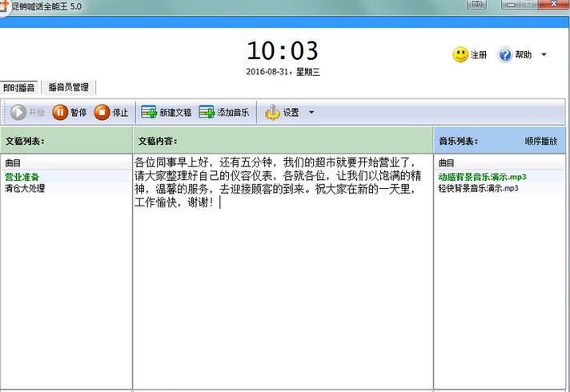
Task: Click the 曲目 column header in music list
Action: [447, 163]
